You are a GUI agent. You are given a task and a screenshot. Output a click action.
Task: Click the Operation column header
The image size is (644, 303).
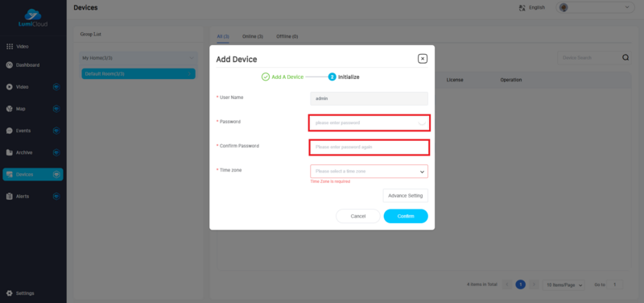coord(511,80)
